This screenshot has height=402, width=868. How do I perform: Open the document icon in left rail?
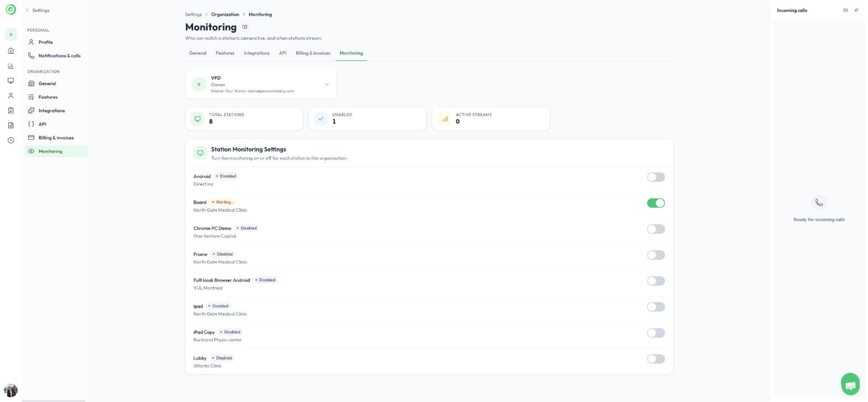pos(11,126)
